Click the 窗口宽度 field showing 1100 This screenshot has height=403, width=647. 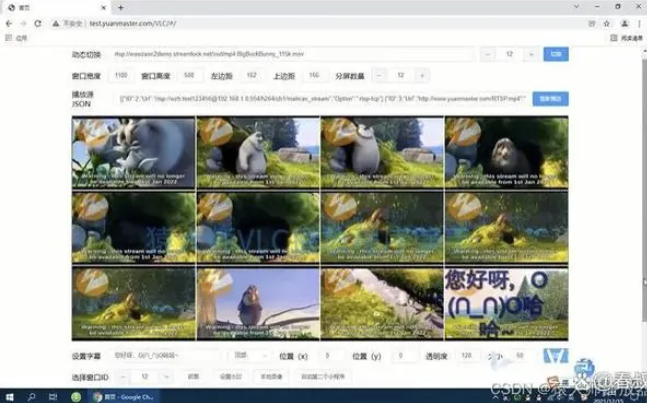point(121,75)
